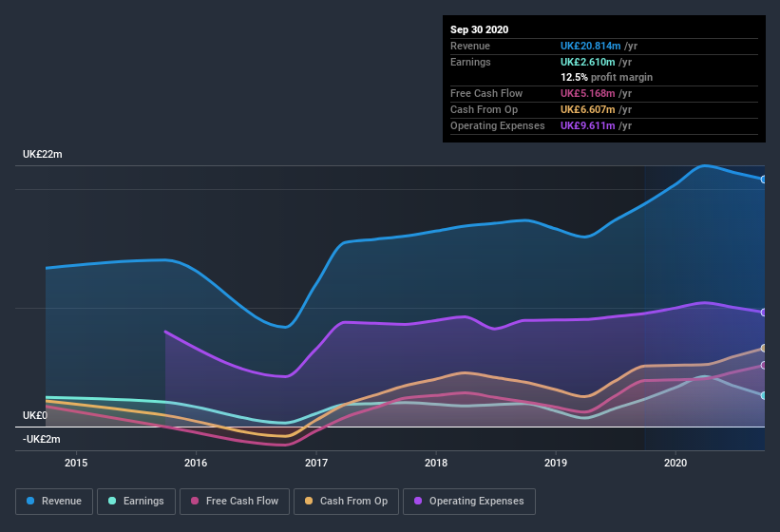Image resolution: width=780 pixels, height=532 pixels.
Task: Click the UK£5.168m free cash flow value
Action: point(588,93)
